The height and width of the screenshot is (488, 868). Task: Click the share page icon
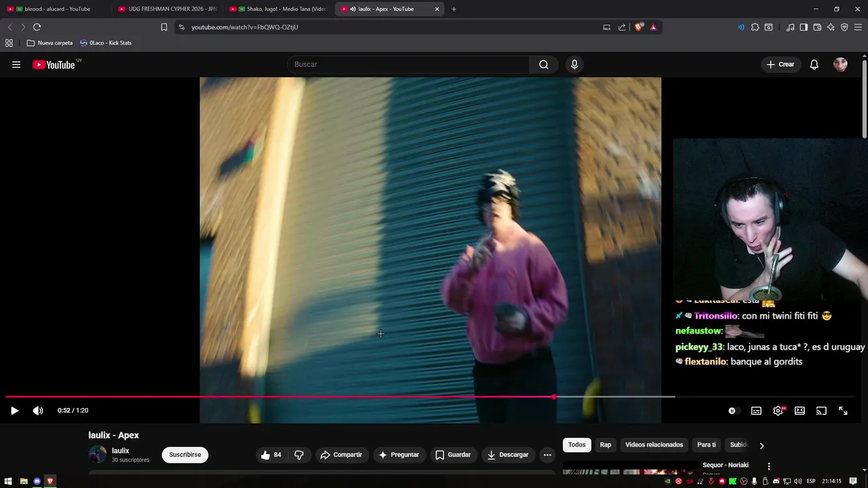(622, 27)
